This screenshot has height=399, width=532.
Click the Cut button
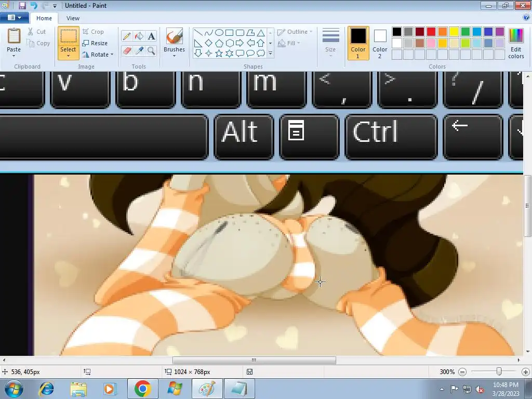(37, 32)
